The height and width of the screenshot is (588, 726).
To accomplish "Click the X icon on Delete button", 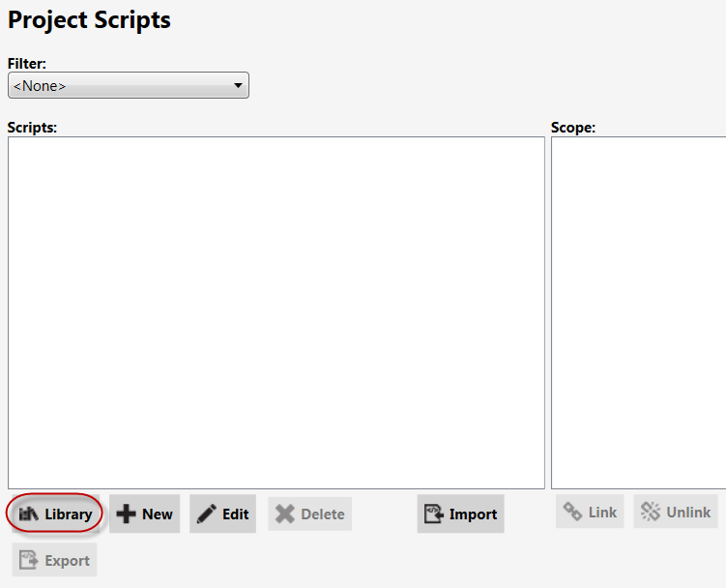I will pos(285,514).
